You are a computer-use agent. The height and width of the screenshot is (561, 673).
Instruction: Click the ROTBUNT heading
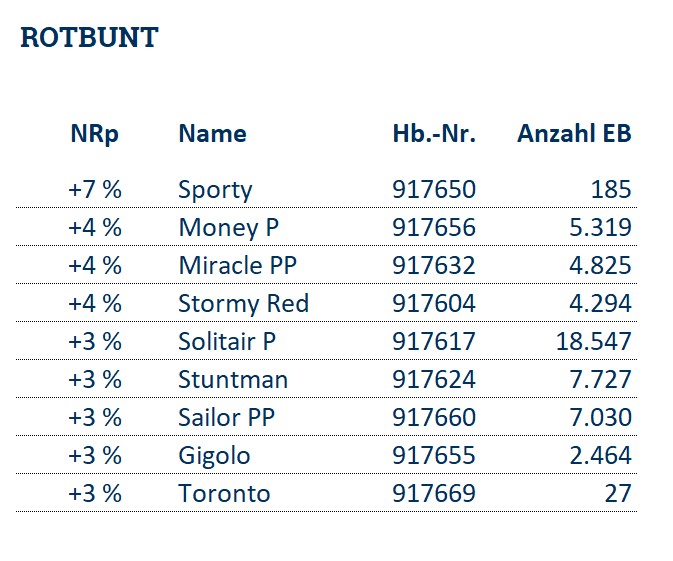89,38
